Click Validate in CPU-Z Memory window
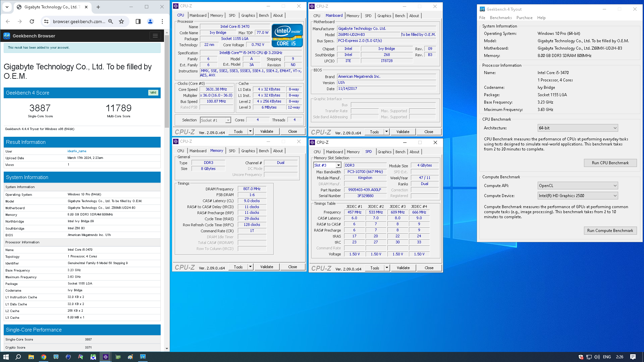 (267, 267)
